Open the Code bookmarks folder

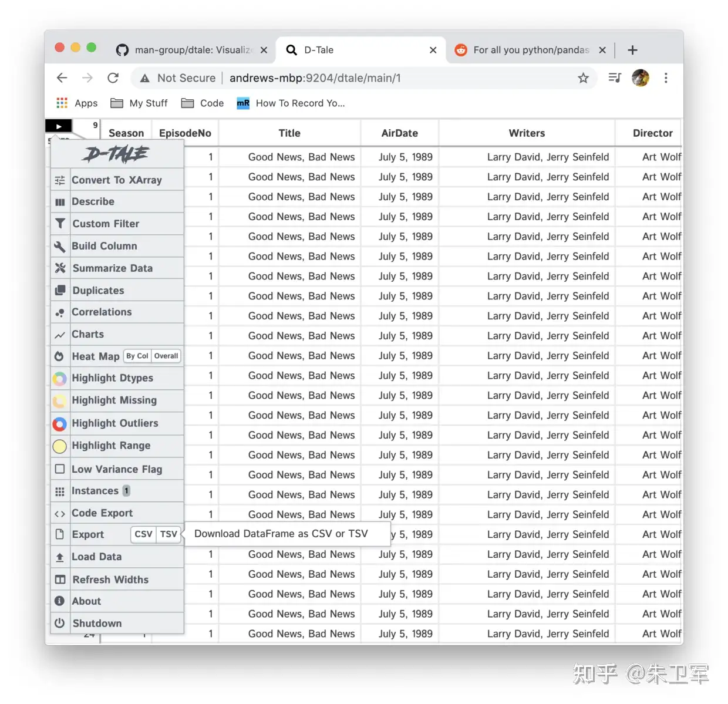click(x=203, y=103)
